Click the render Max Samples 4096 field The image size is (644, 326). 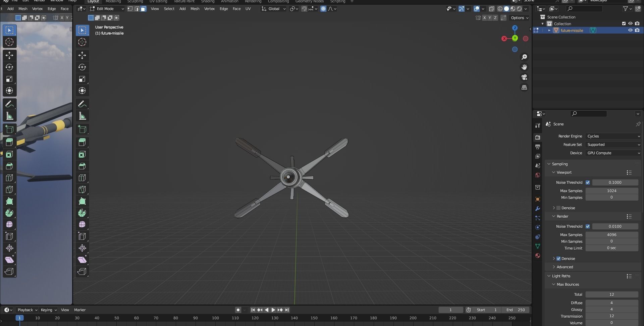611,235
